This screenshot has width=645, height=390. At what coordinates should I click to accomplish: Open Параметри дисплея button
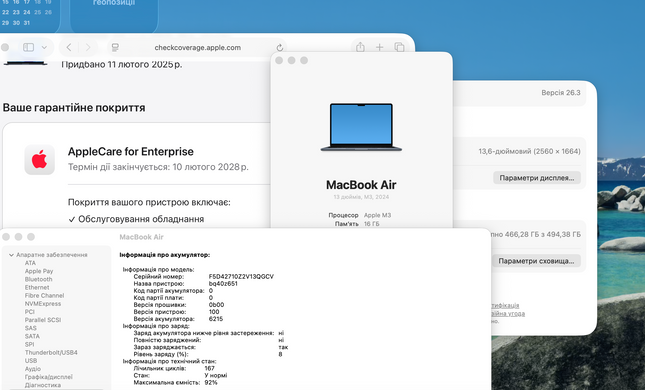coord(536,178)
